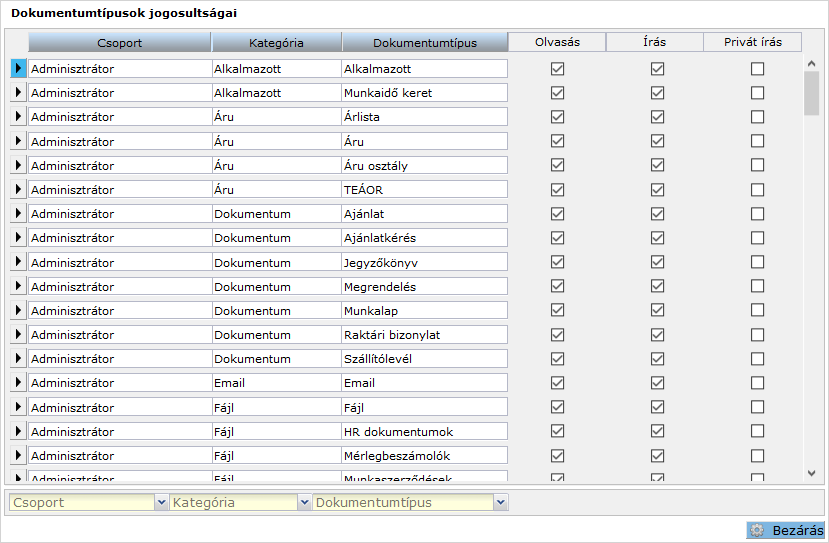
Task: Uncheck Írás for Email row
Action: coord(658,383)
